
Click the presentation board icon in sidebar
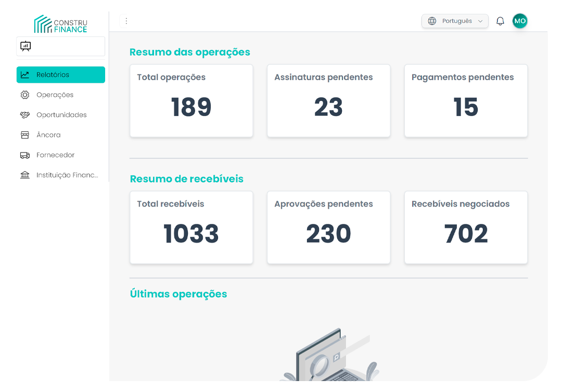click(x=25, y=46)
